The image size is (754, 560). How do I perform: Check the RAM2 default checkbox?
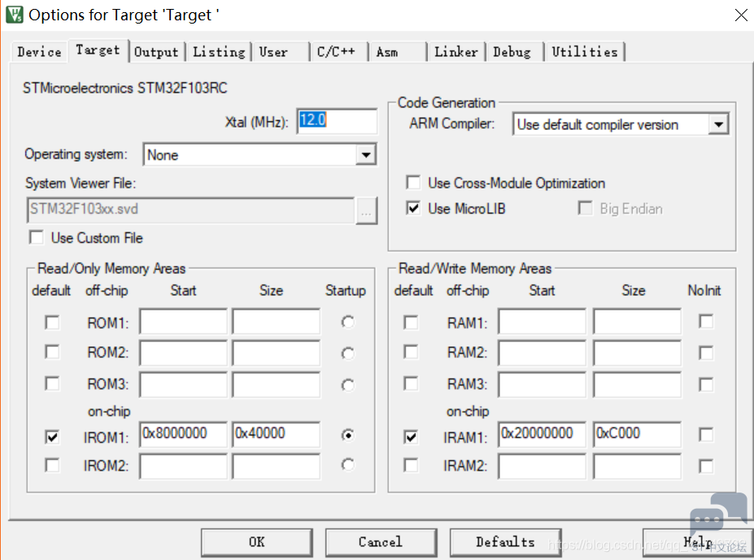(411, 352)
